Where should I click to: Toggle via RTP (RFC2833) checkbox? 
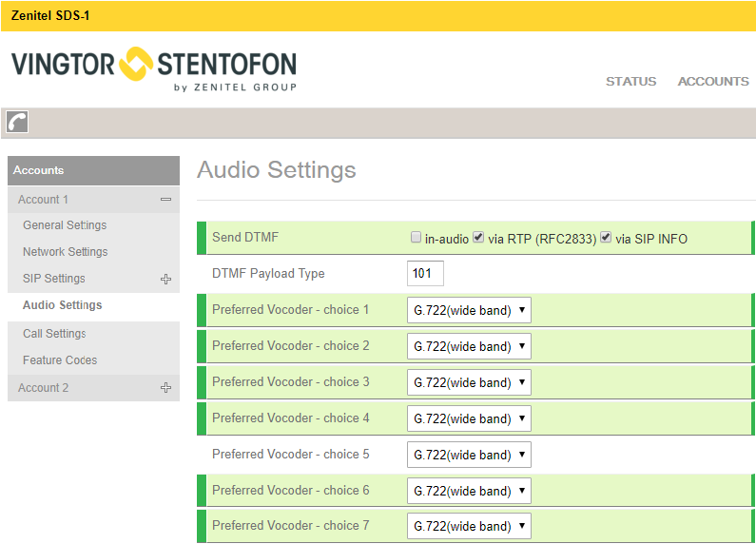tap(478, 238)
